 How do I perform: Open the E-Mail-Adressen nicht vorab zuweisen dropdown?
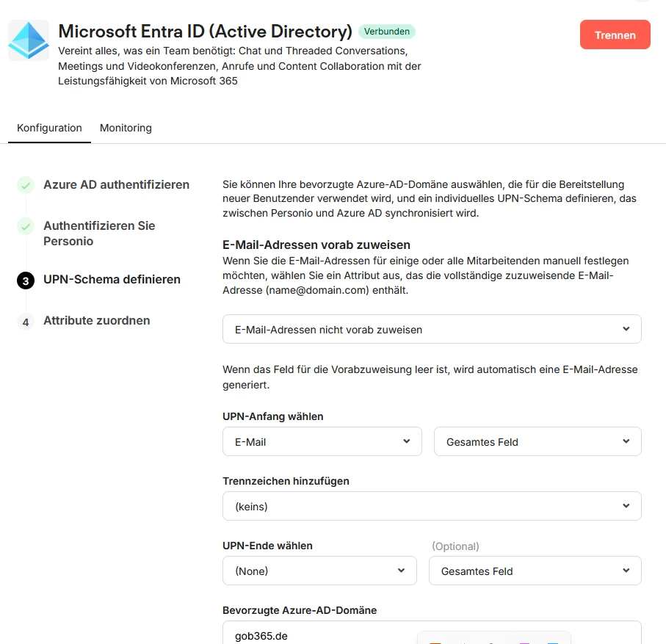coord(432,329)
